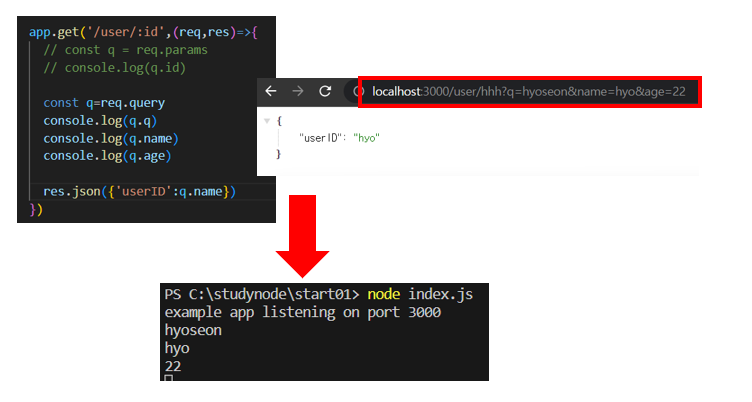Click the const q=req.query line

point(104,103)
